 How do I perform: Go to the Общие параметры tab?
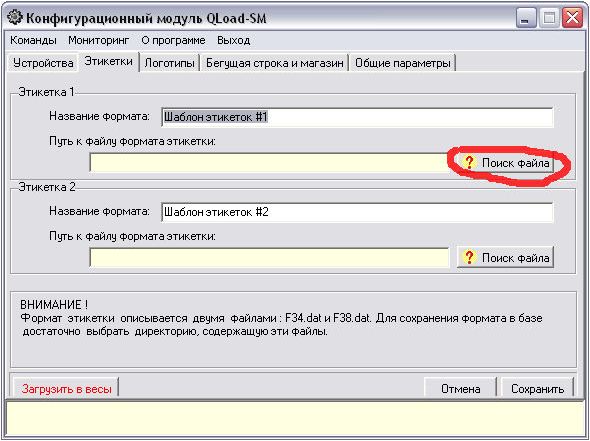coord(403,63)
